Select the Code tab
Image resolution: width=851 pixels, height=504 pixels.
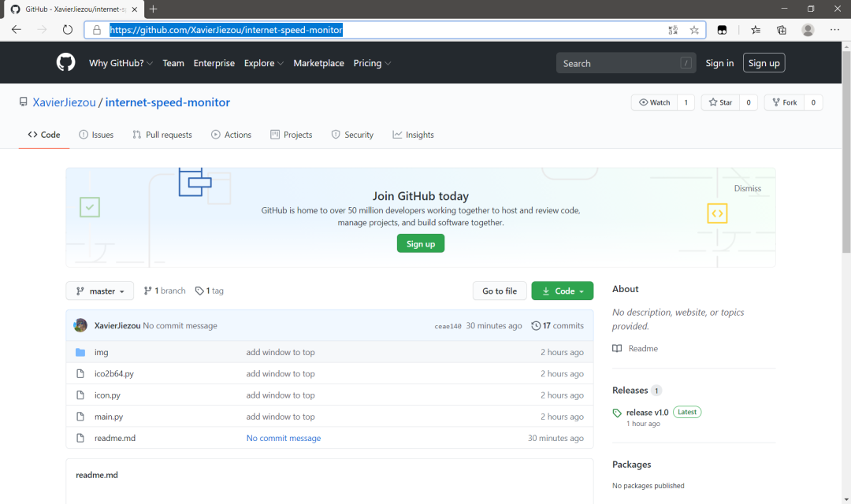tap(44, 135)
